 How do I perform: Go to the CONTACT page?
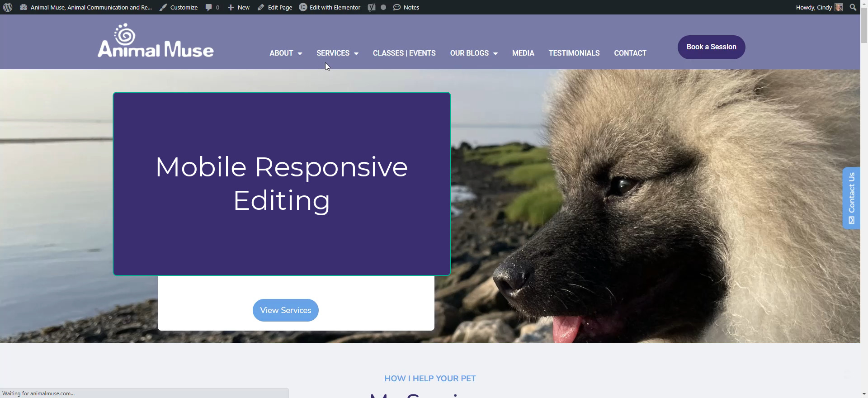[x=630, y=53]
